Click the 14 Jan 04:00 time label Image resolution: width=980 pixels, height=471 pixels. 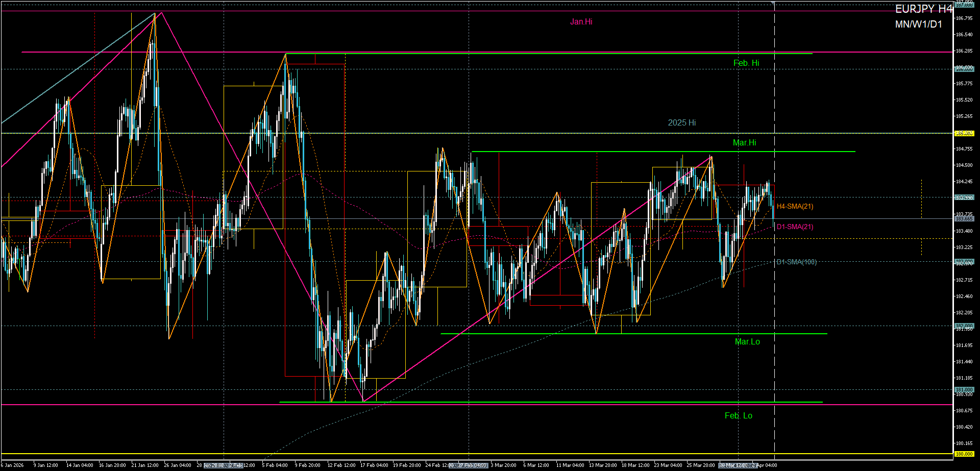pyautogui.click(x=80, y=465)
